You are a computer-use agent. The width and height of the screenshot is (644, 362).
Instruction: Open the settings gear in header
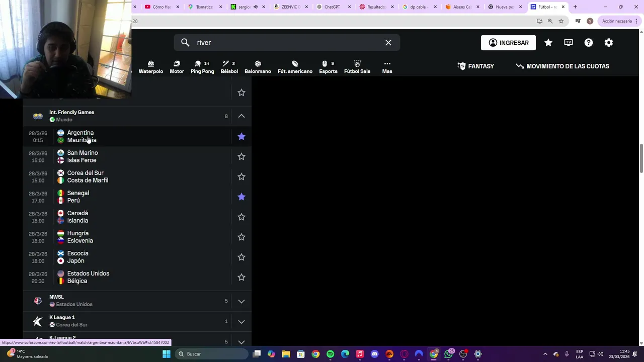tap(609, 43)
